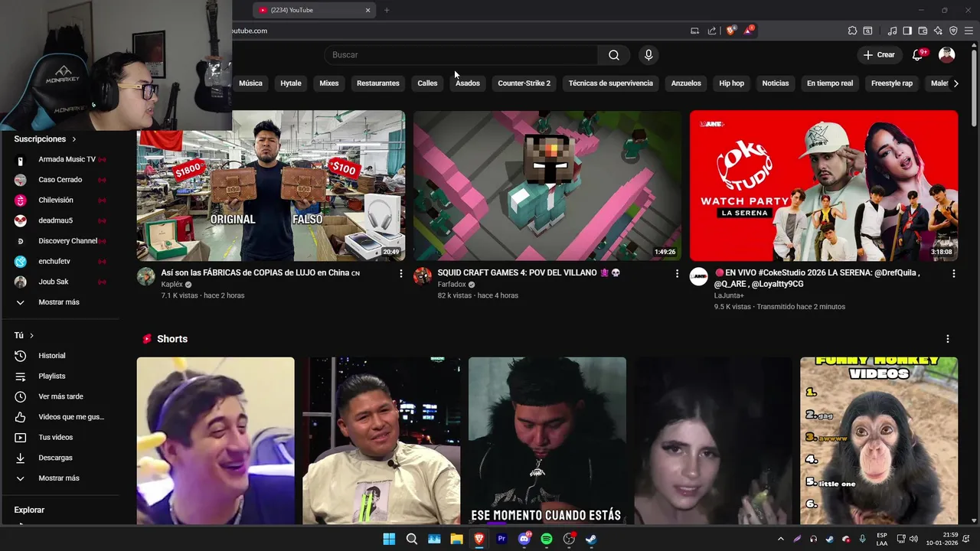Open Brave Wallet icon
This screenshot has width=980, height=551.
click(923, 31)
